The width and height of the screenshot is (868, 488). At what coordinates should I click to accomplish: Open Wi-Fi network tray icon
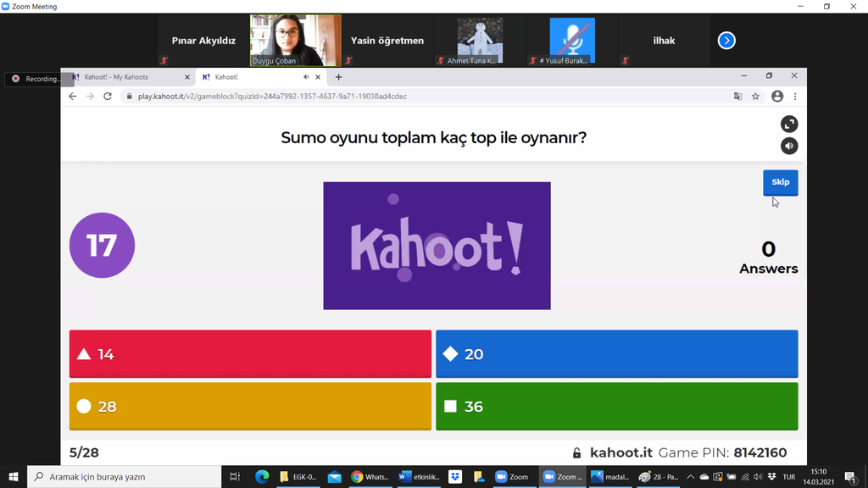[745, 476]
